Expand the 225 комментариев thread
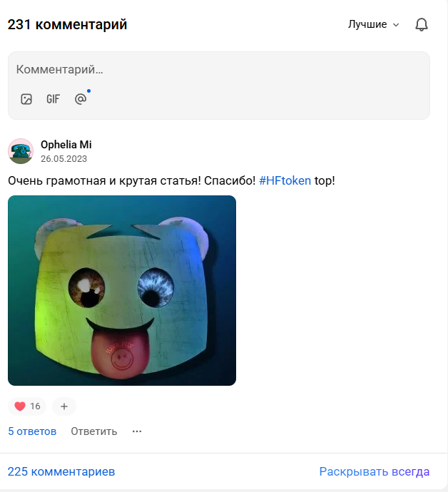448x492 pixels. [x=61, y=471]
